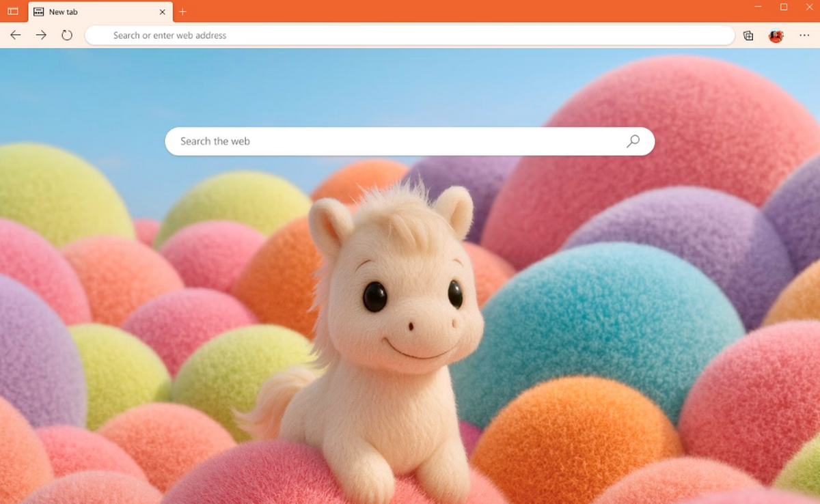The height and width of the screenshot is (504, 820).
Task: Select the "New tab" tab
Action: point(96,12)
